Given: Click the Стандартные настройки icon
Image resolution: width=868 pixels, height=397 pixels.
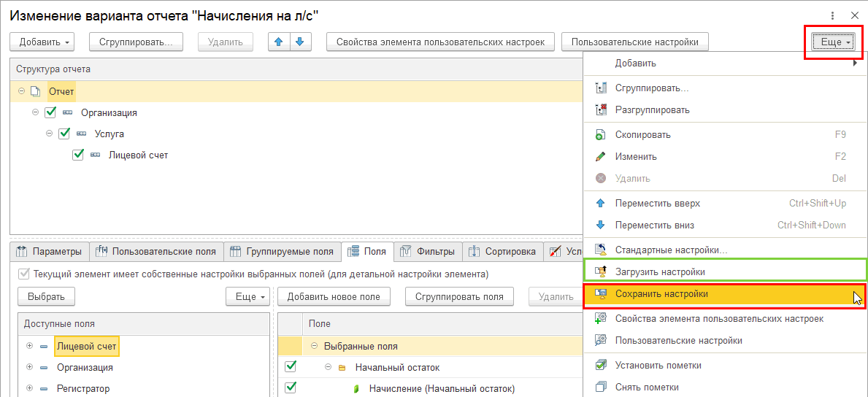Looking at the screenshot, I should pos(601,250).
